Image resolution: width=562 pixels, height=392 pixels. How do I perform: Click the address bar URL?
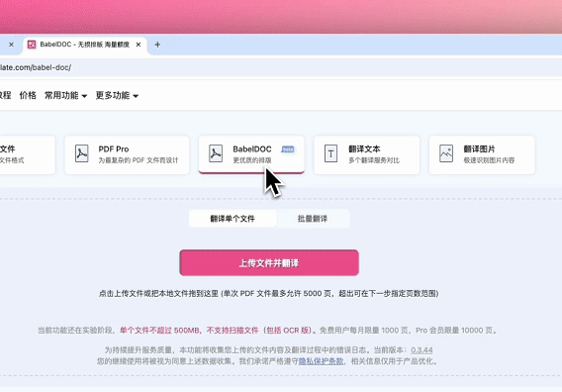point(36,67)
